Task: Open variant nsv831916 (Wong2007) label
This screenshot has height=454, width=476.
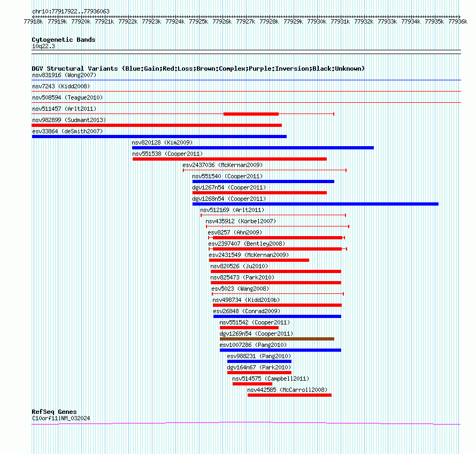Action: (x=64, y=75)
